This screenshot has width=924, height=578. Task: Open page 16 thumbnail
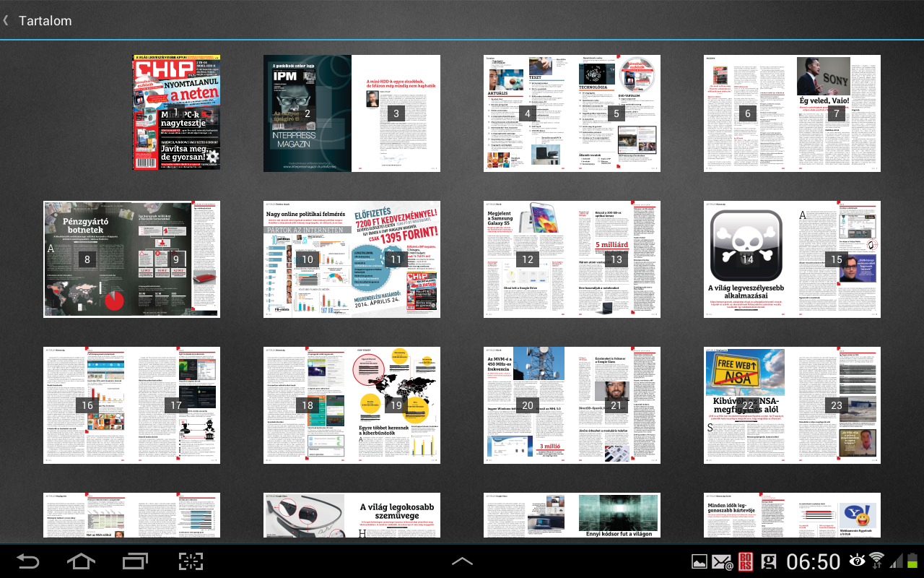click(87, 405)
